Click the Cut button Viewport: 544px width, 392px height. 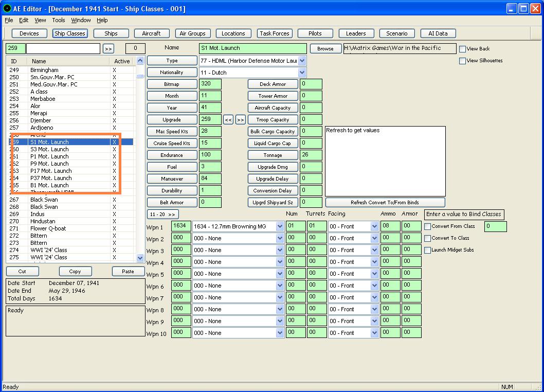point(22,271)
